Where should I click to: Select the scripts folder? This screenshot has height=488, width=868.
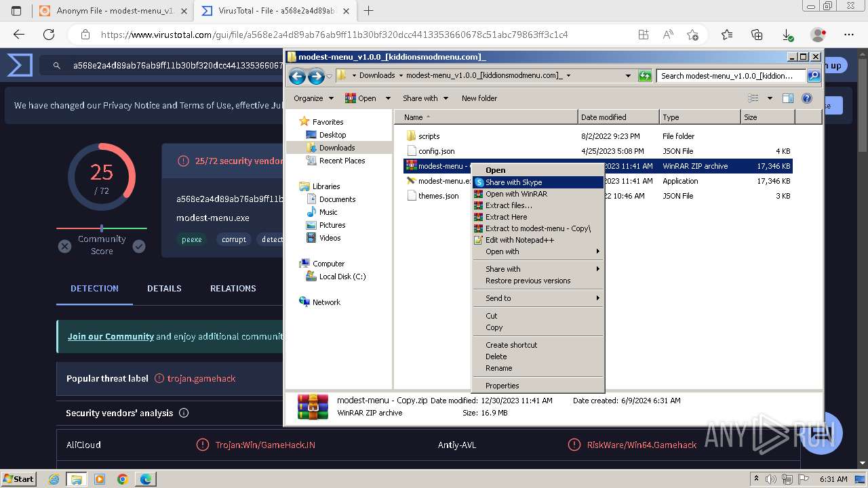pos(423,136)
